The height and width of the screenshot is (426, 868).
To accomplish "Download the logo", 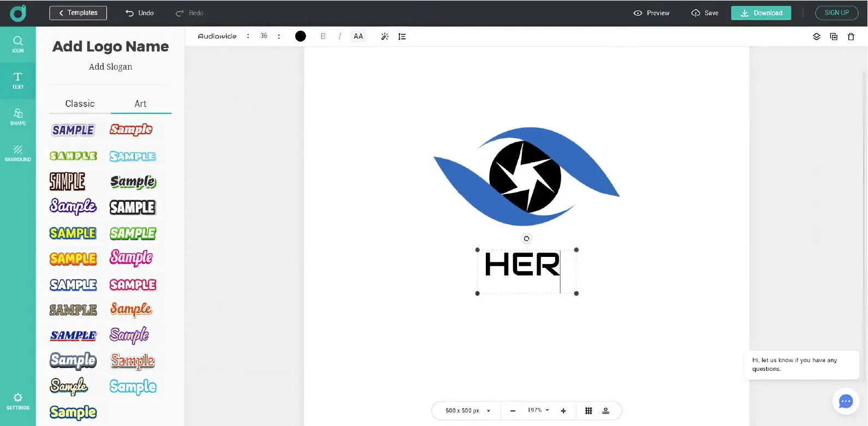I will click(761, 13).
